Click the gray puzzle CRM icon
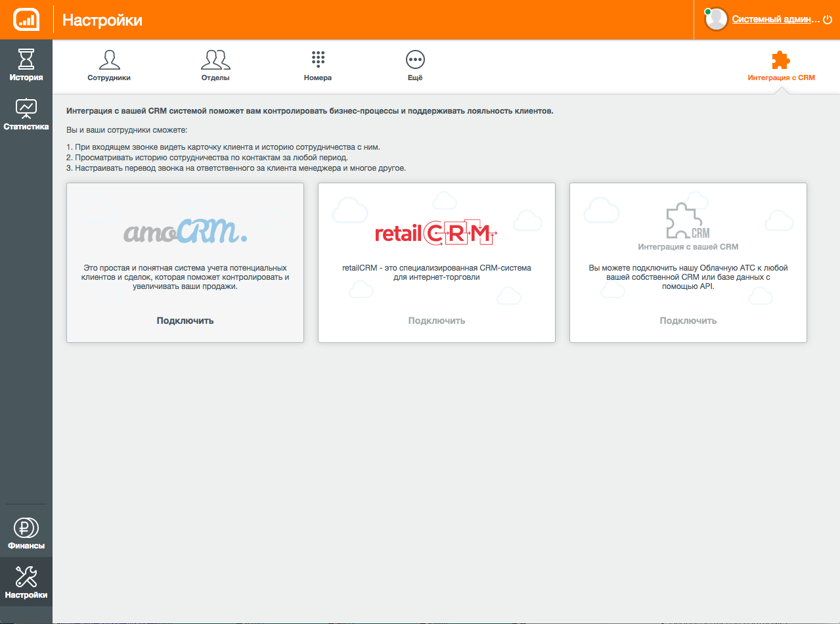The height and width of the screenshot is (624, 840). (x=688, y=221)
